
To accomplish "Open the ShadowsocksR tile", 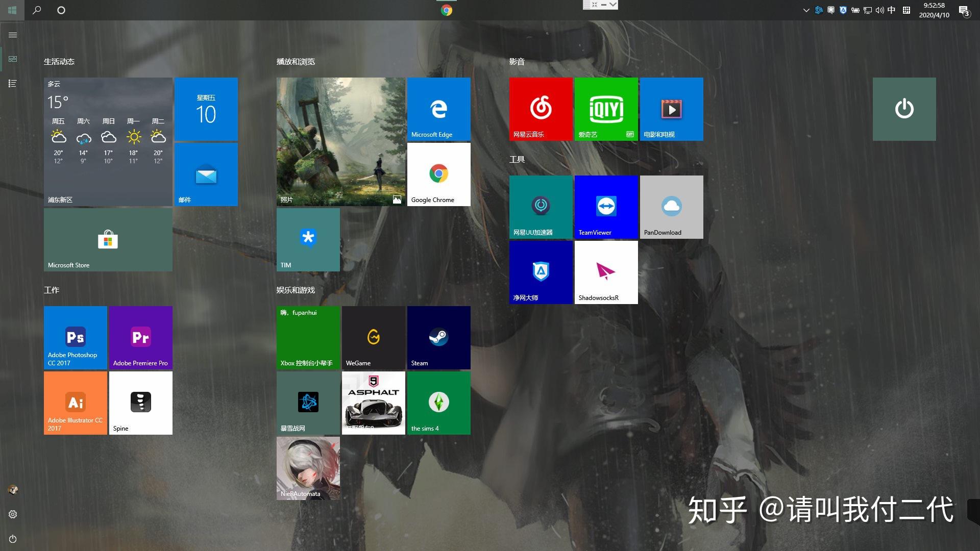I will point(605,272).
